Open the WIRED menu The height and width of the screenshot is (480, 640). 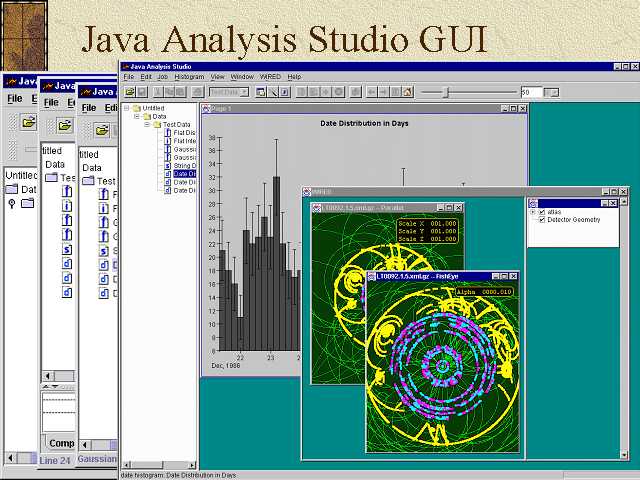coord(270,77)
